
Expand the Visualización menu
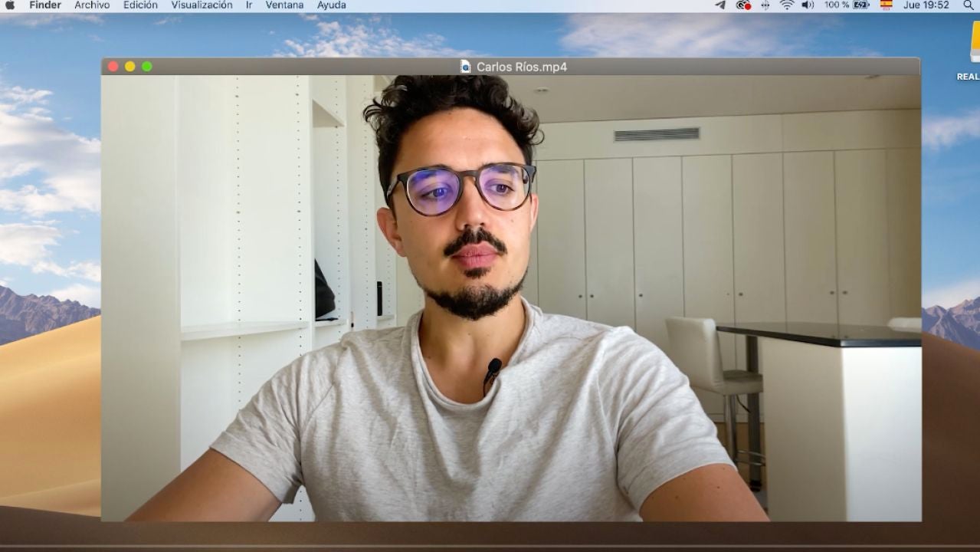coord(202,5)
